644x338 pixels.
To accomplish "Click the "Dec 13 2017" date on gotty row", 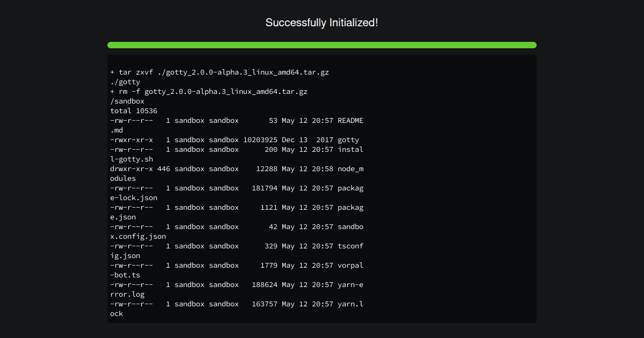I will click(x=307, y=139).
